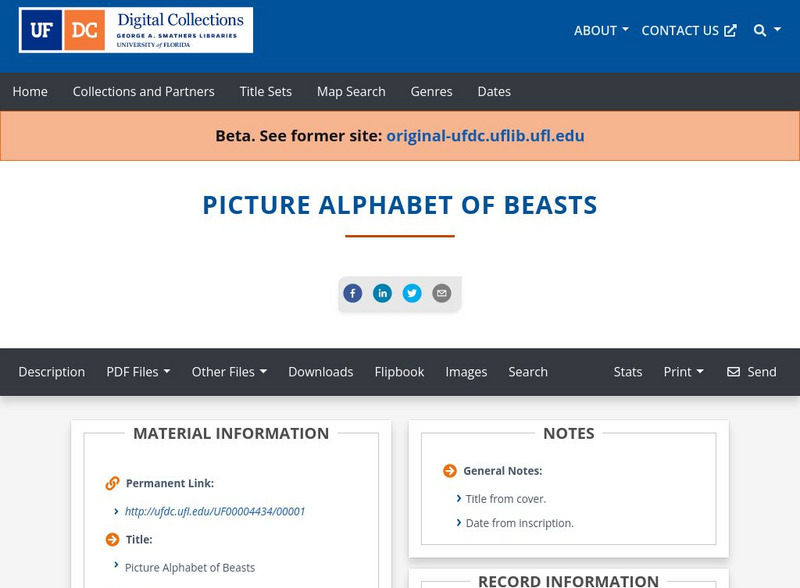Click the envelope icon beside Send
800x588 pixels.
coord(734,372)
